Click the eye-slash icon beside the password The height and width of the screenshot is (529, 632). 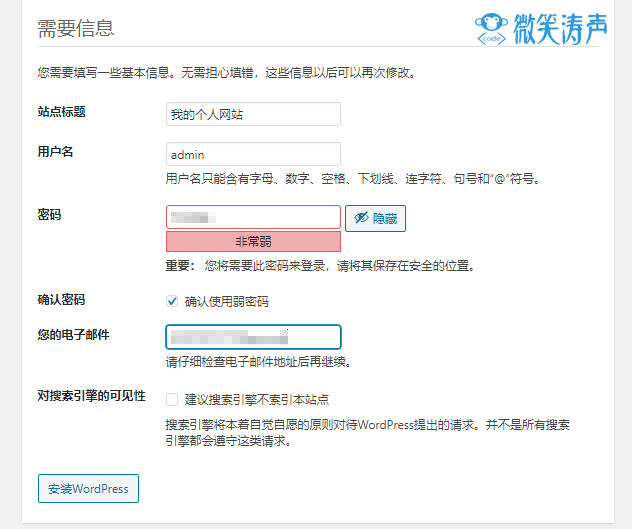coord(361,218)
